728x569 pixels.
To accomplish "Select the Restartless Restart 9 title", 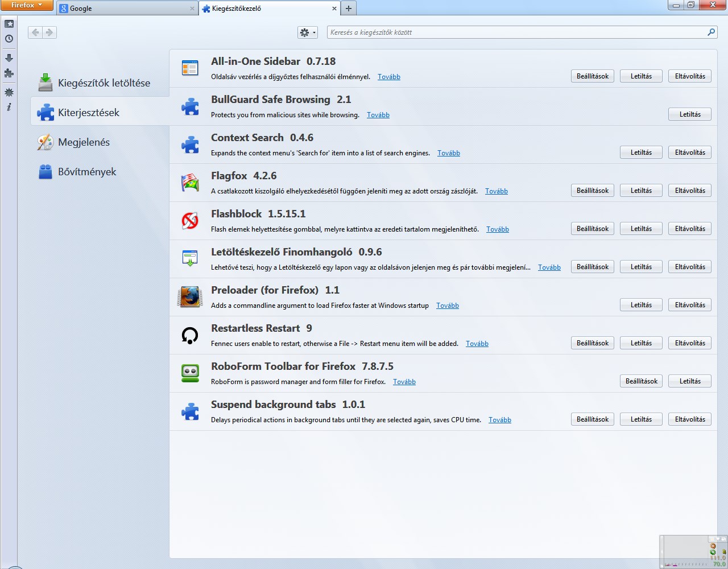I will pyautogui.click(x=262, y=328).
